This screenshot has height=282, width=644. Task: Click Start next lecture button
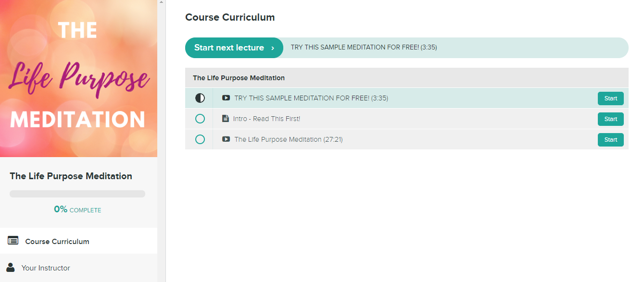[234, 48]
